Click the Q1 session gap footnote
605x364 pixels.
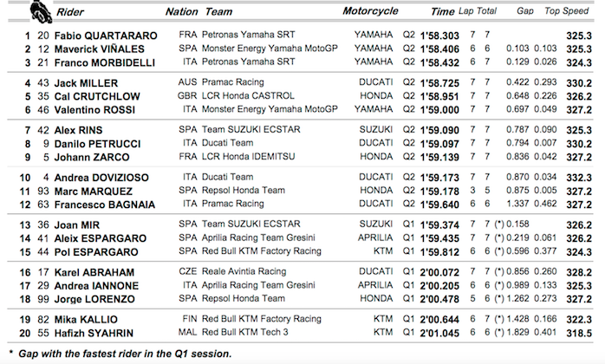tap(120, 354)
